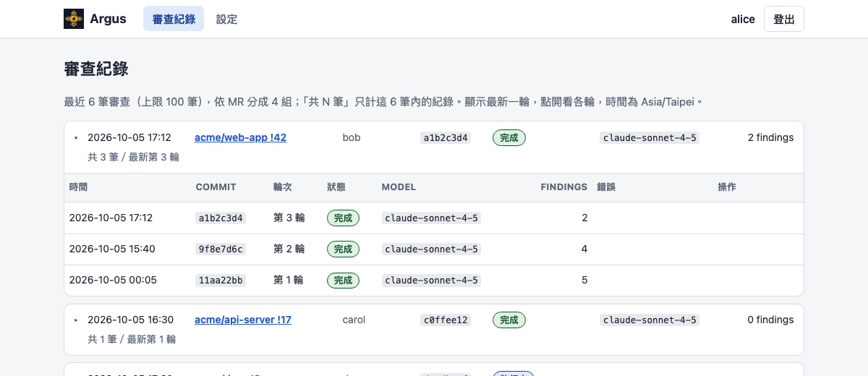
Task: Click 共 3 筆 / 最新第 3 輪 text
Action: 133,157
